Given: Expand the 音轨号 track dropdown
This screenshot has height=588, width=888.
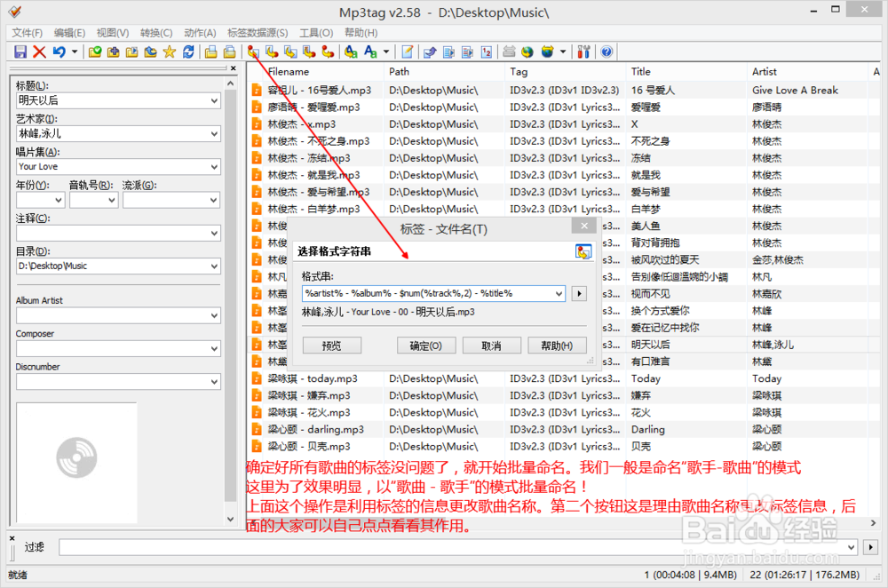Looking at the screenshot, I should (112, 200).
